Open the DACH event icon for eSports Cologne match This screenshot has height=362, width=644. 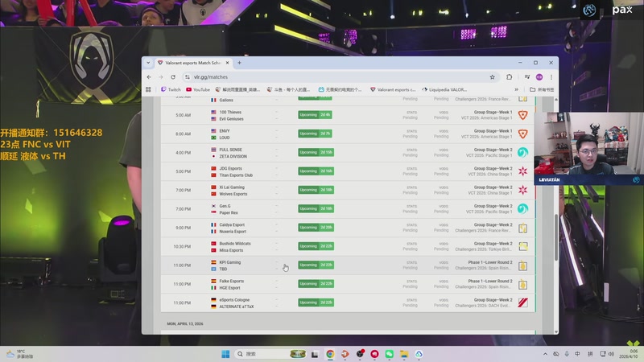pyautogui.click(x=522, y=303)
